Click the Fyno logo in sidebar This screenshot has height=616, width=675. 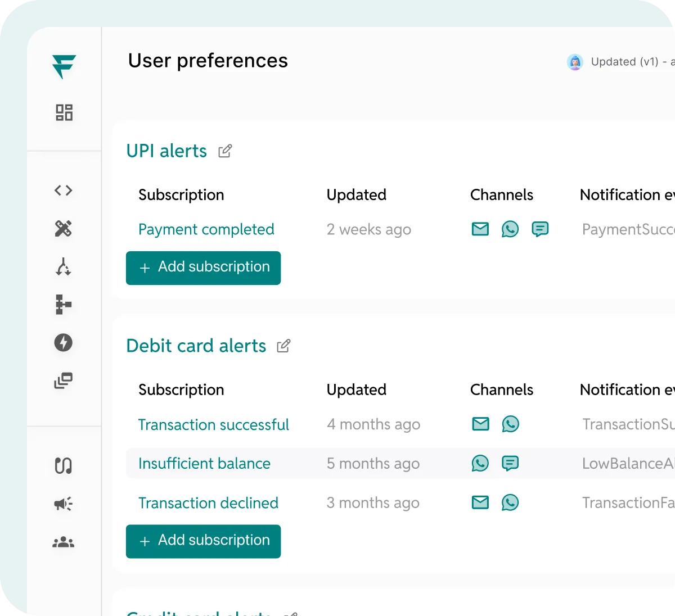[64, 66]
